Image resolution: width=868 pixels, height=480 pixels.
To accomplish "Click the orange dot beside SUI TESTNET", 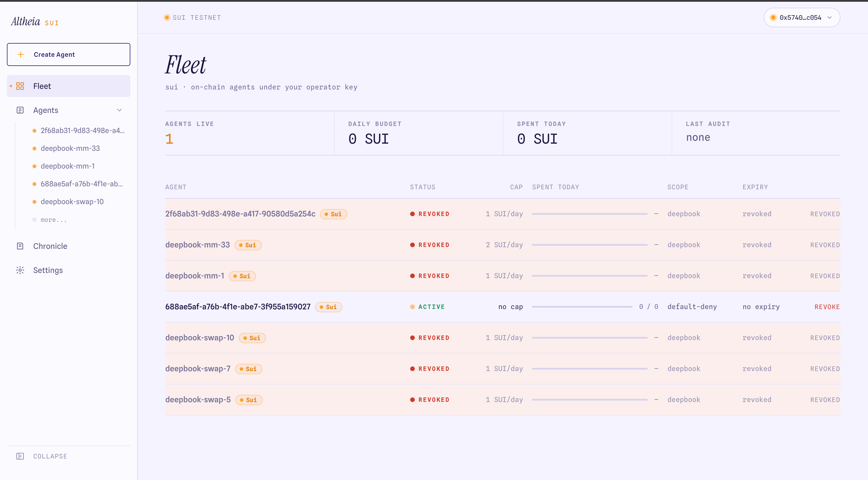I will tap(167, 17).
